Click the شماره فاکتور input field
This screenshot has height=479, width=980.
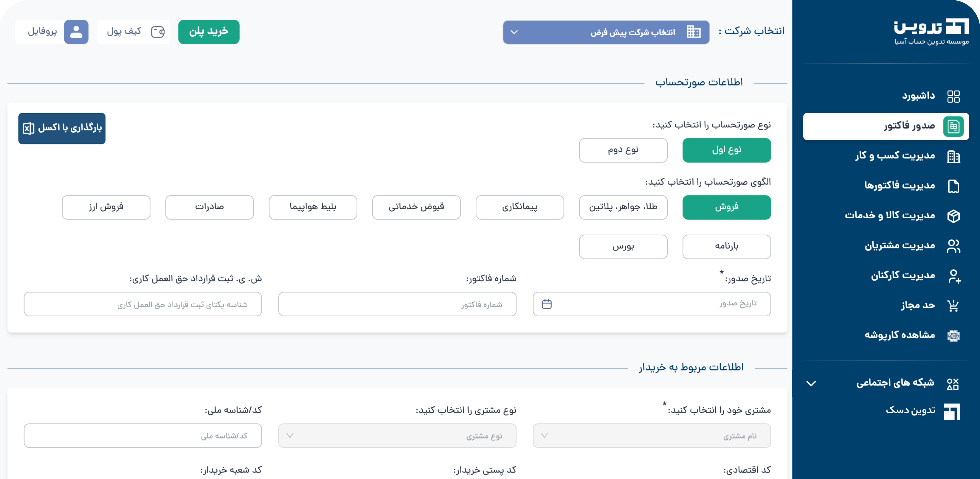[397, 304]
